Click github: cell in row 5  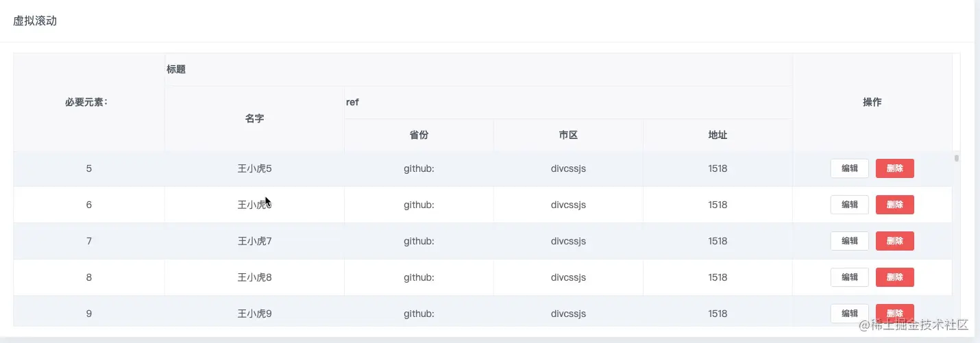click(419, 168)
